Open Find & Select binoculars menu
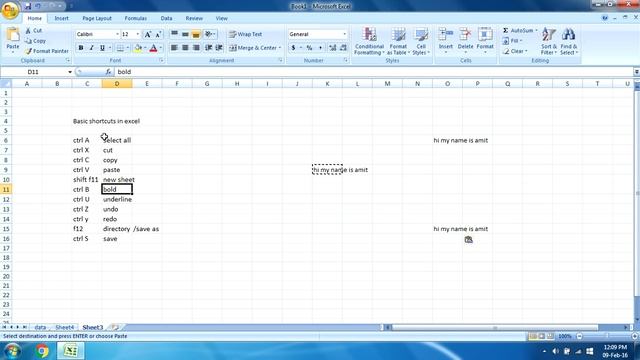 click(569, 41)
